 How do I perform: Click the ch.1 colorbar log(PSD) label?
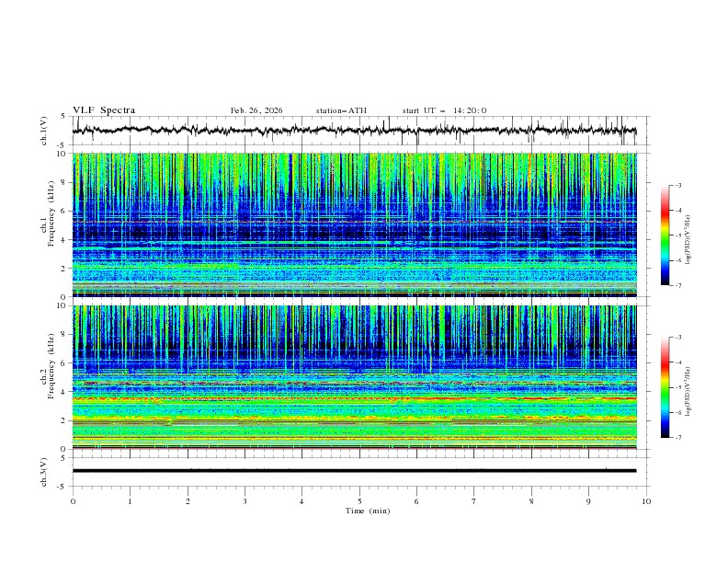688,240
